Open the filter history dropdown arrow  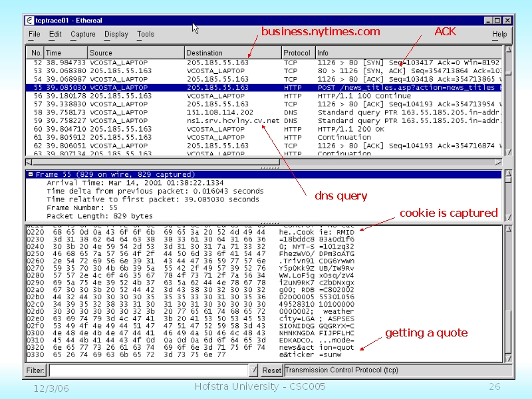point(253,370)
